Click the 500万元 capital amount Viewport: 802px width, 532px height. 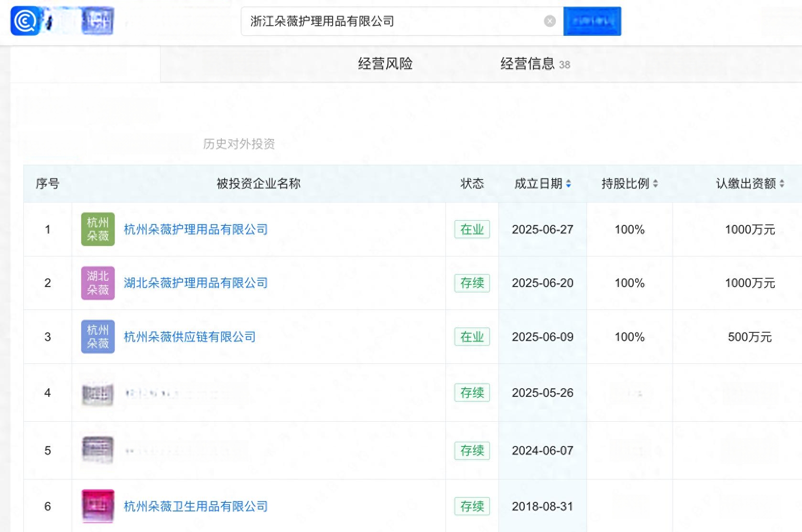(750, 337)
